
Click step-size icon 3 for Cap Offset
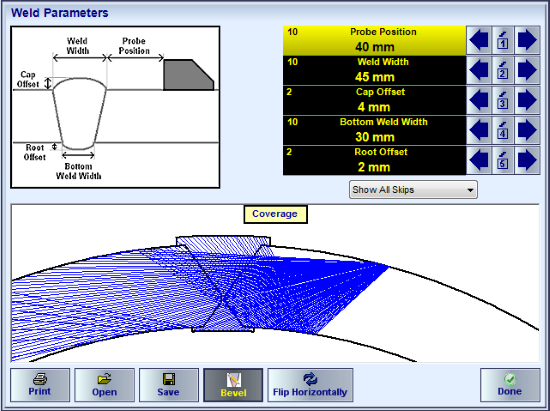pos(503,100)
